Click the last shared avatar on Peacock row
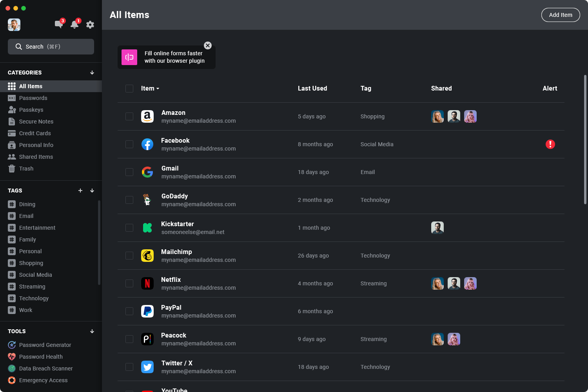This screenshot has width=588, height=392. pyautogui.click(x=454, y=339)
